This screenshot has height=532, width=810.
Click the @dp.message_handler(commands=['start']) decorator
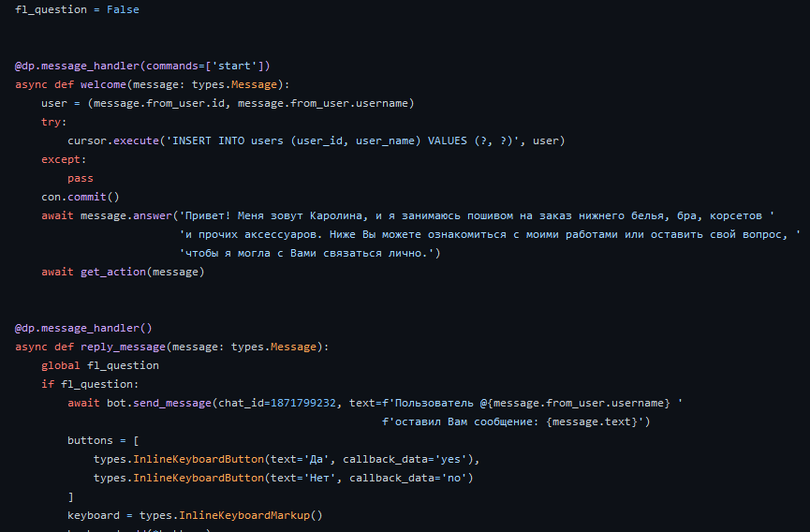(142, 66)
